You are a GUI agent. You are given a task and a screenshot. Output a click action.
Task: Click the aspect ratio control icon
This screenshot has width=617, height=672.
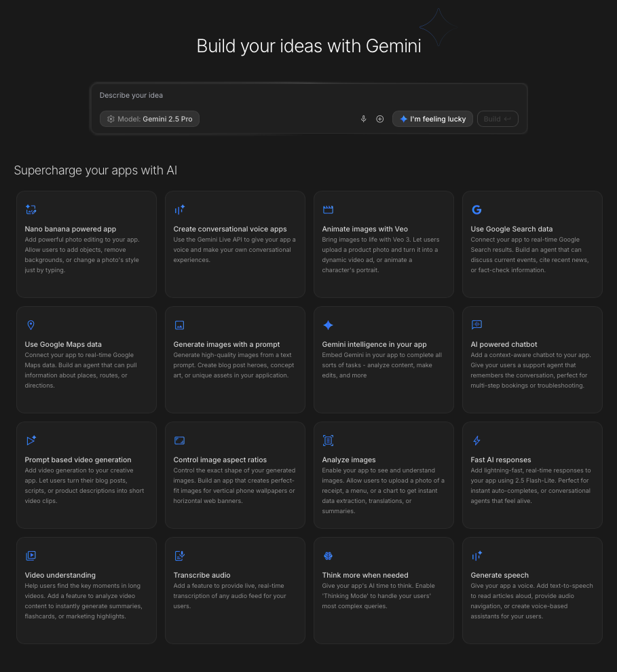179,440
